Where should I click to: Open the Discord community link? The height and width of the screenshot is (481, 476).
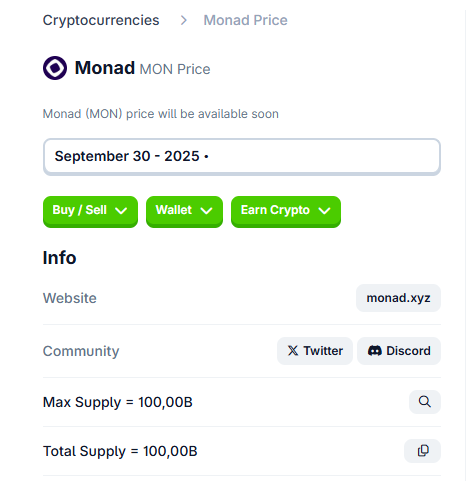coord(399,351)
